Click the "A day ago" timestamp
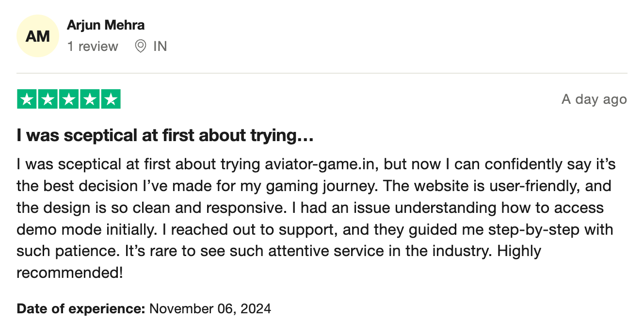 click(594, 99)
